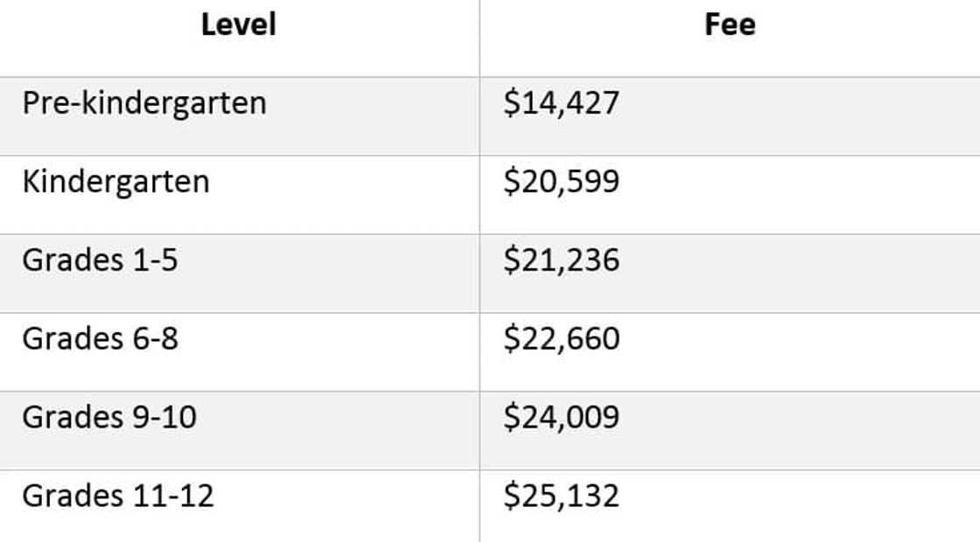The image size is (980, 542).
Task: Select the Kindergarten level cell
Action: (x=115, y=182)
